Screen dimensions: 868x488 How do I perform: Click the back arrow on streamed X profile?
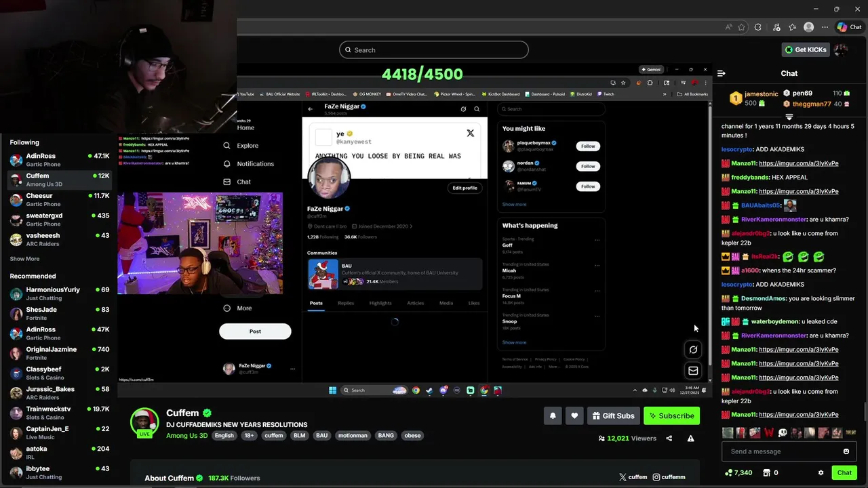[311, 109]
